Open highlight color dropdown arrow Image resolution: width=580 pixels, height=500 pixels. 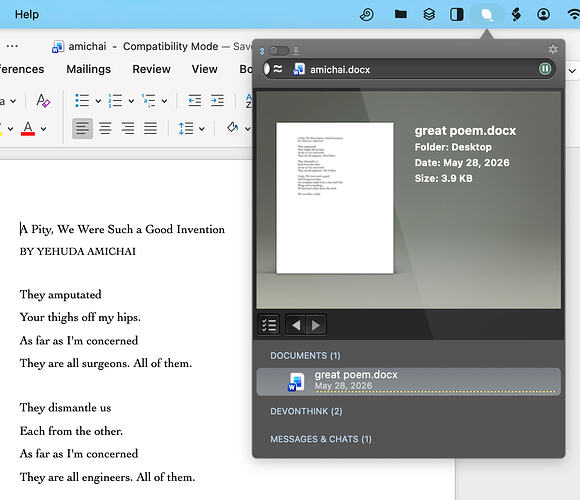pyautogui.click(x=10, y=129)
